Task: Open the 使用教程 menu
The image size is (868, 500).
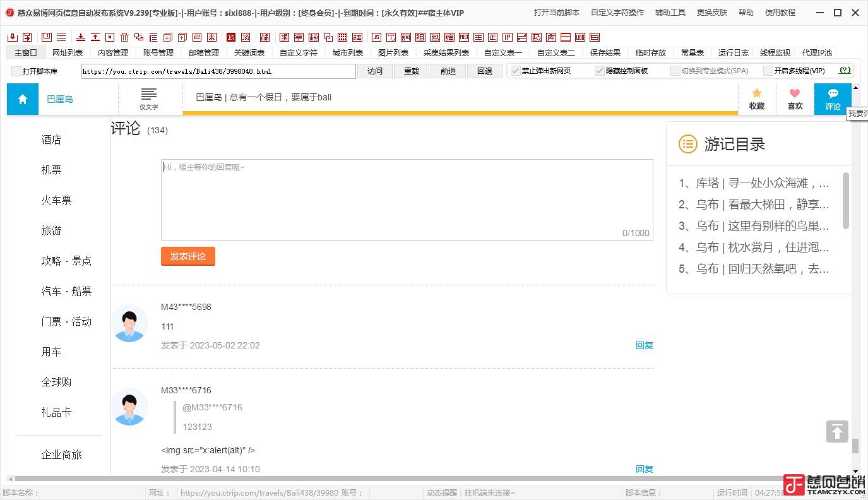Action: (780, 13)
